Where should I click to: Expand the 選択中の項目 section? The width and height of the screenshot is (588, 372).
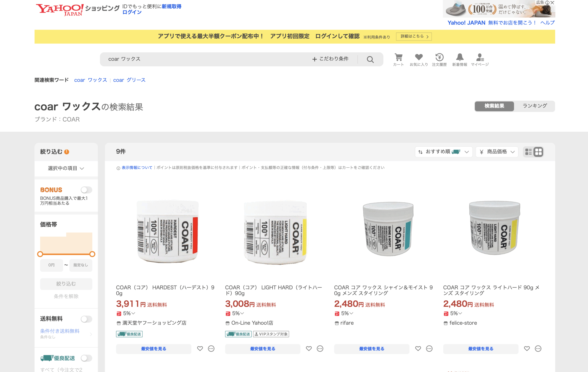(66, 168)
